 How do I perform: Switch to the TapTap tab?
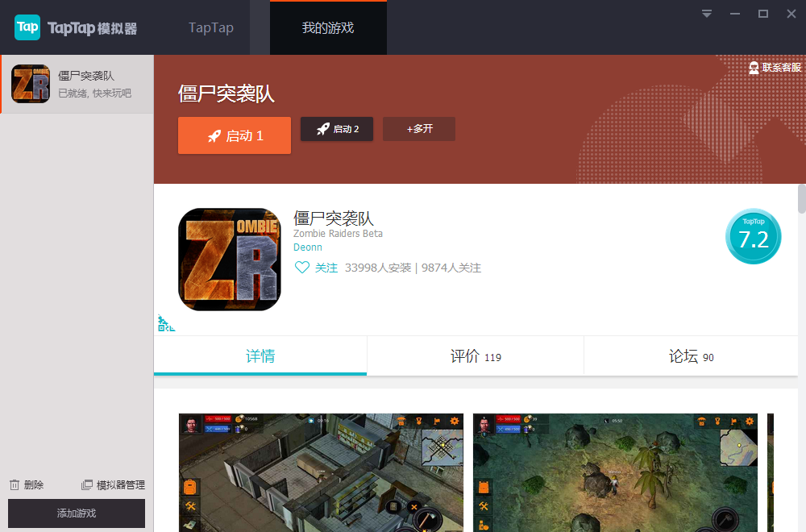[x=210, y=27]
